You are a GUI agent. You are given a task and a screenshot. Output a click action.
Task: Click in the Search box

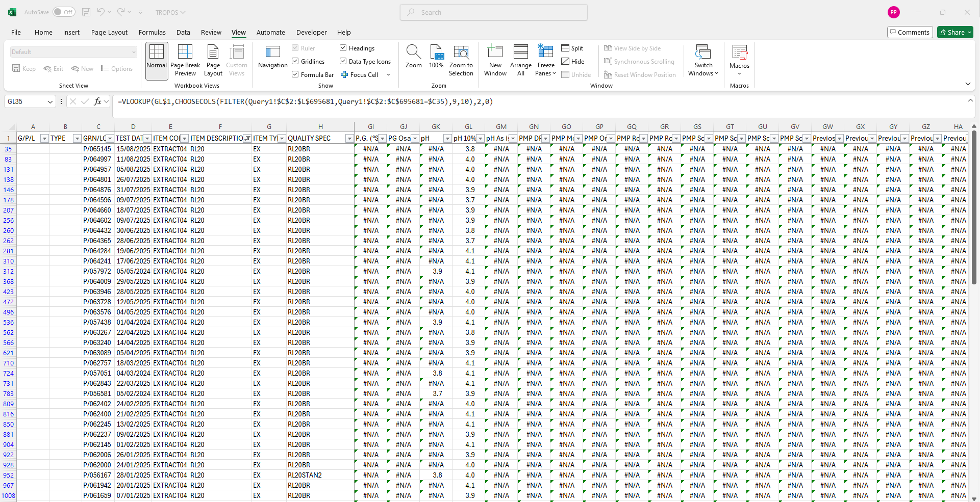pyautogui.click(x=494, y=12)
